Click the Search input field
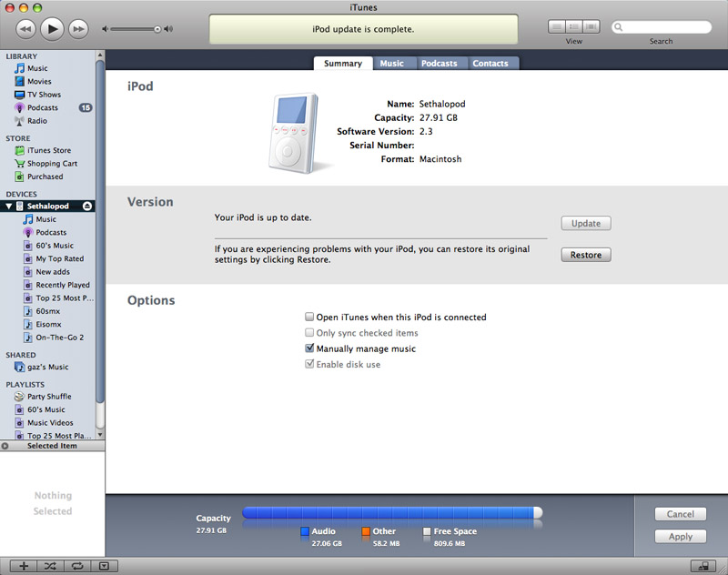Image resolution: width=728 pixels, height=575 pixels. coord(662,27)
